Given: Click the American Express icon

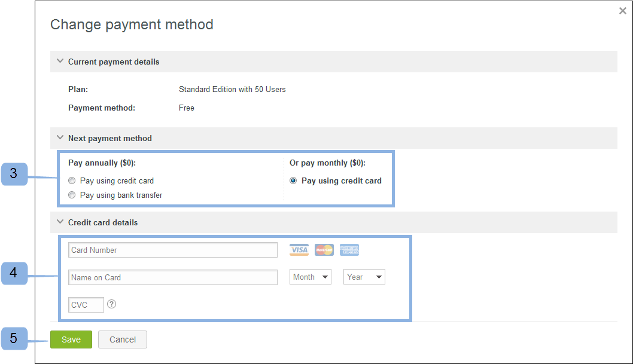Looking at the screenshot, I should coord(349,249).
